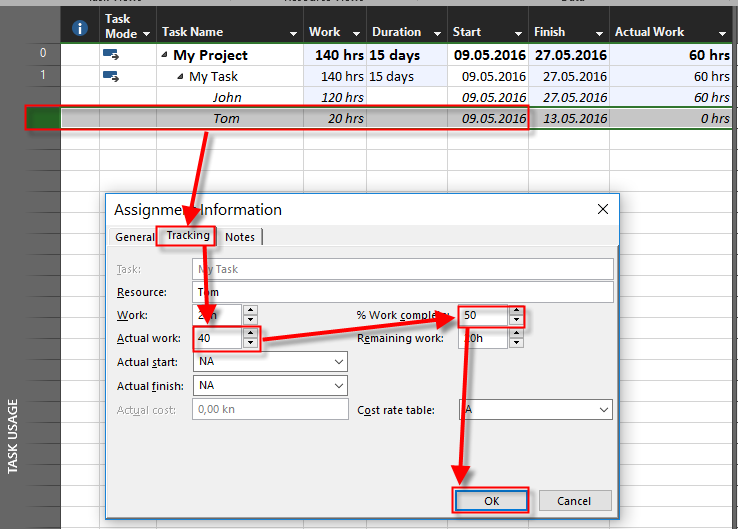
Task: Click the Indicators info icon column header
Action: pos(80,29)
